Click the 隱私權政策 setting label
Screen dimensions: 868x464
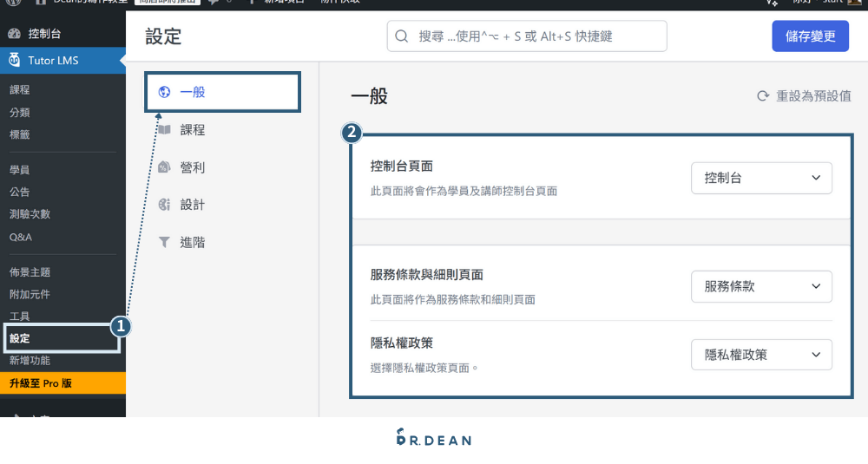point(401,343)
